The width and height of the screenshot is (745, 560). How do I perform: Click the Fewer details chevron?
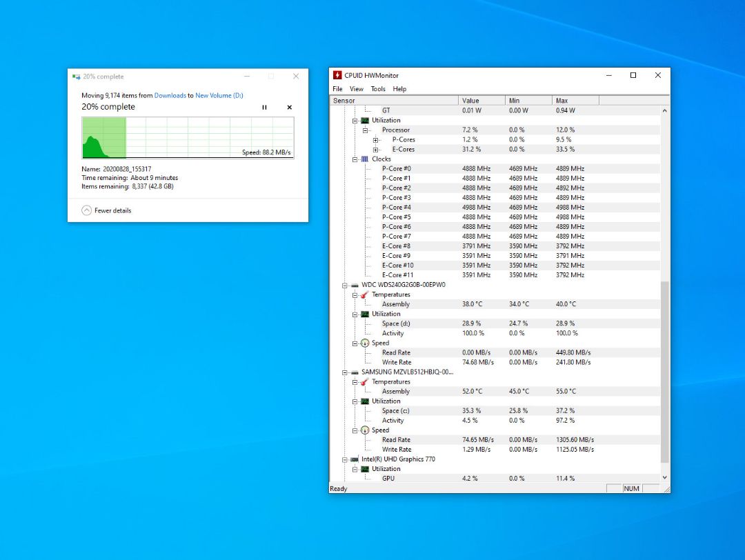[86, 210]
